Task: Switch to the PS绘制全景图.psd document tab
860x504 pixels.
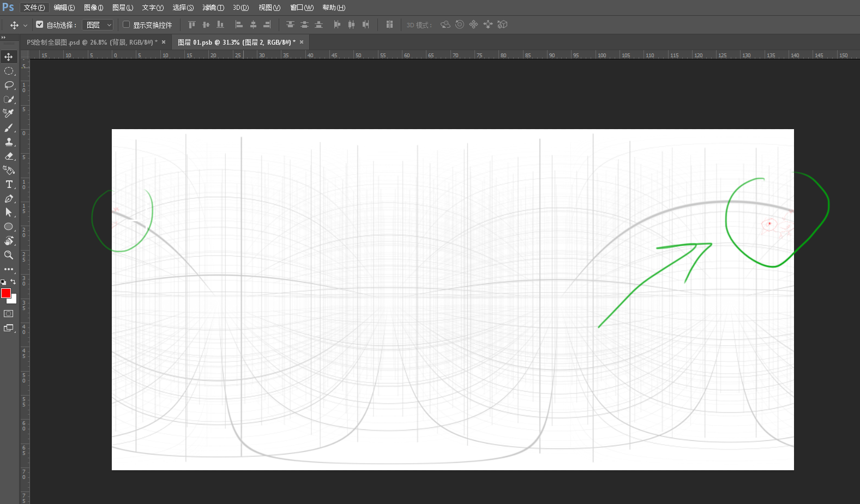Action: tap(92, 42)
